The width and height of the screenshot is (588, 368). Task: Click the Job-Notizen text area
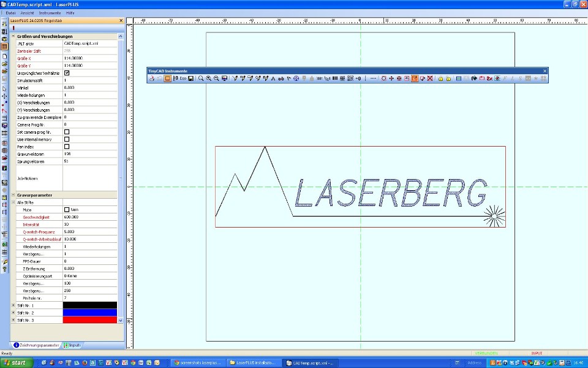click(90, 178)
